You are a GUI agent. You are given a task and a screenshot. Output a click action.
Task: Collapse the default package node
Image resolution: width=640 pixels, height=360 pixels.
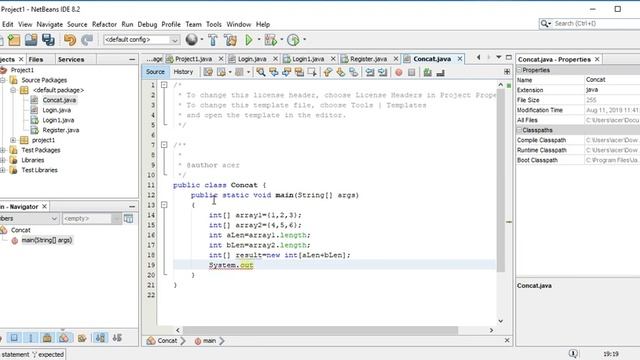tap(13, 90)
